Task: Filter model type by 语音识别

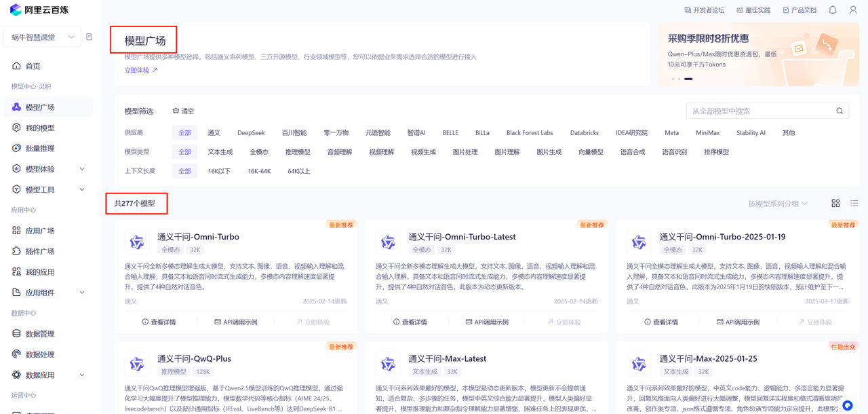Action: click(x=674, y=152)
